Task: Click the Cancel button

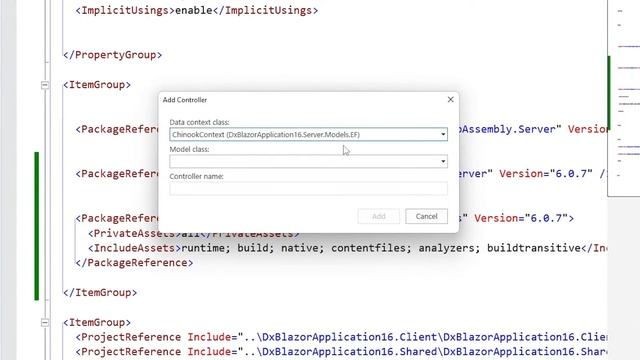Action: coord(426,216)
